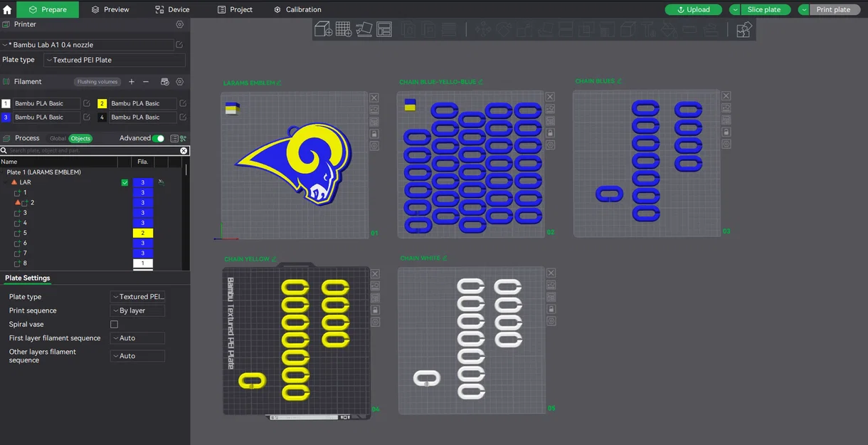This screenshot has width=868, height=445.
Task: Open the Color painting tool
Action: click(669, 29)
